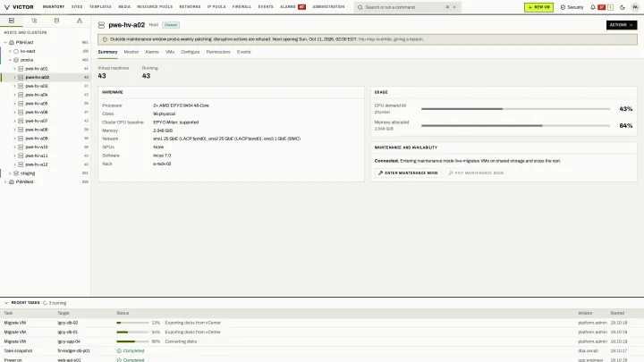Collapse the prod-a cluster node
Image resolution: width=644 pixels, height=362 pixels.
[10, 60]
